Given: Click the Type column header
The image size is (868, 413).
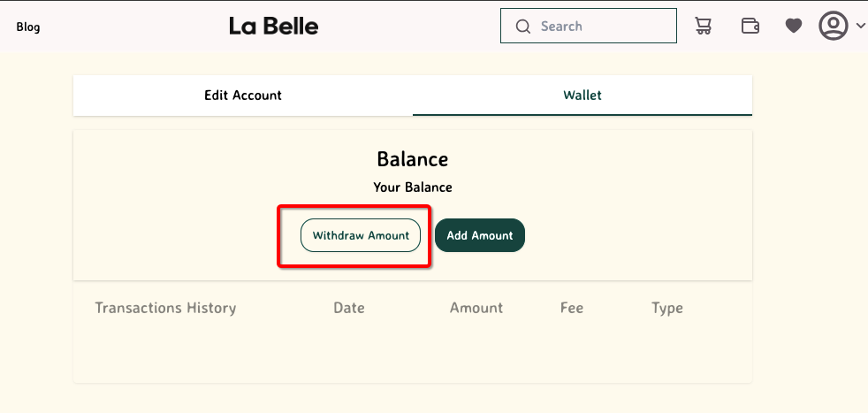Looking at the screenshot, I should click(x=667, y=308).
